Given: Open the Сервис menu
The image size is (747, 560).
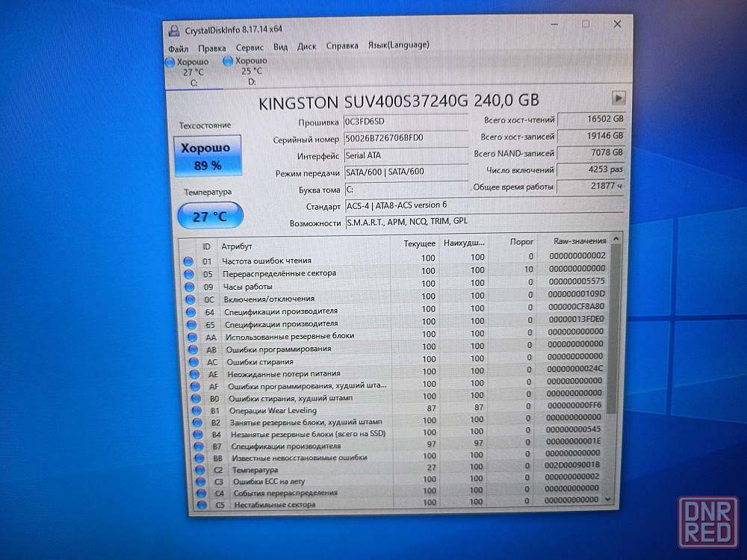Looking at the screenshot, I should pyautogui.click(x=249, y=46).
